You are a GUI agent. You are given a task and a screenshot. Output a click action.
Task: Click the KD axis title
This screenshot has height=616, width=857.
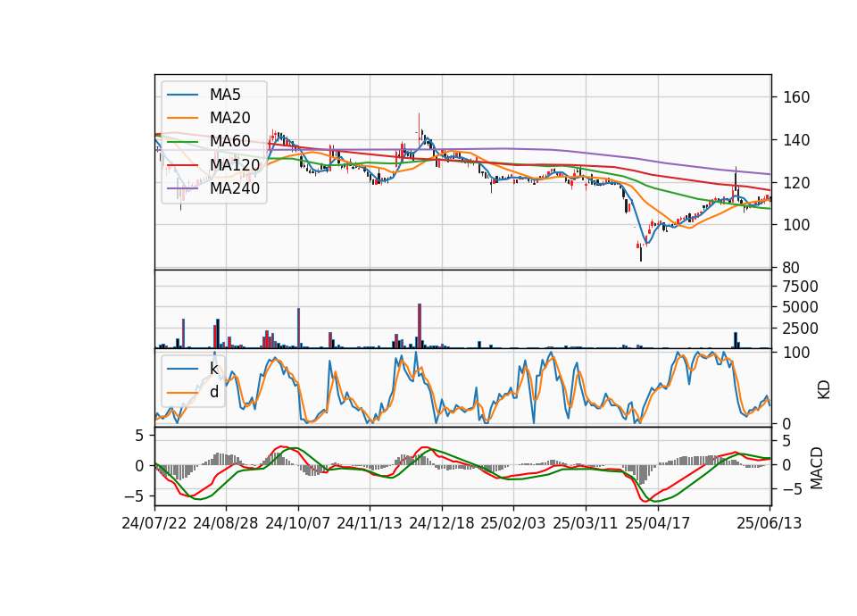point(824,389)
